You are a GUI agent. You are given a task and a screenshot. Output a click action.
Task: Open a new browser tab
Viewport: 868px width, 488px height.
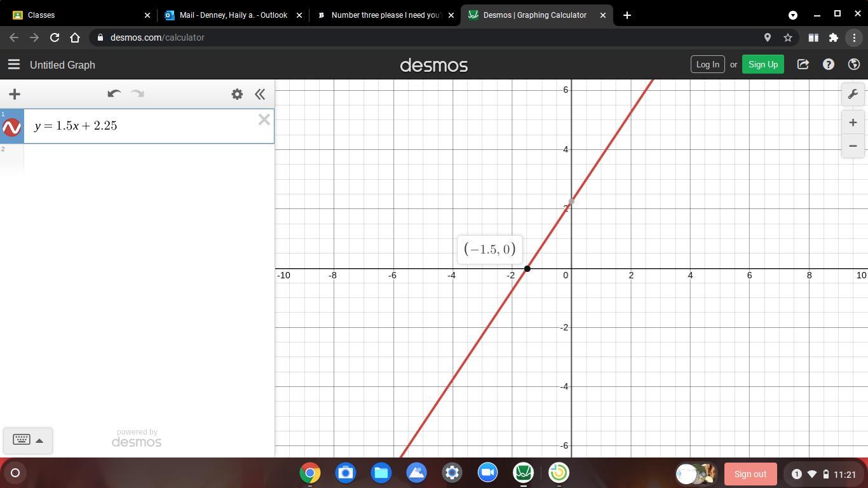tap(627, 15)
